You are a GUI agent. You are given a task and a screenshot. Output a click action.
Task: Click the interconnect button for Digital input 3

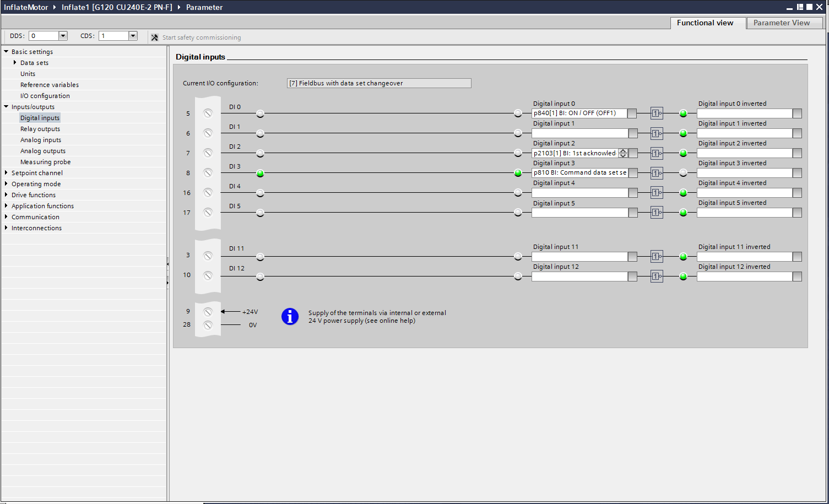tap(632, 173)
